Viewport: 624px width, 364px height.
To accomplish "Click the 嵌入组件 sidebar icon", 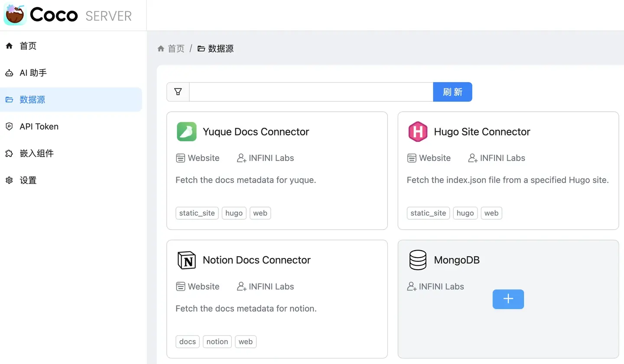I will 10,154.
